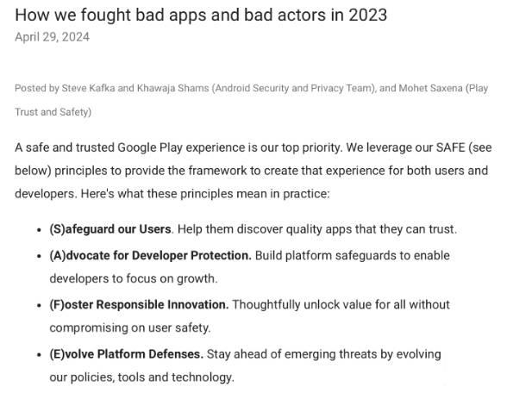Click the word SAFE in the intro paragraph

[451, 147]
